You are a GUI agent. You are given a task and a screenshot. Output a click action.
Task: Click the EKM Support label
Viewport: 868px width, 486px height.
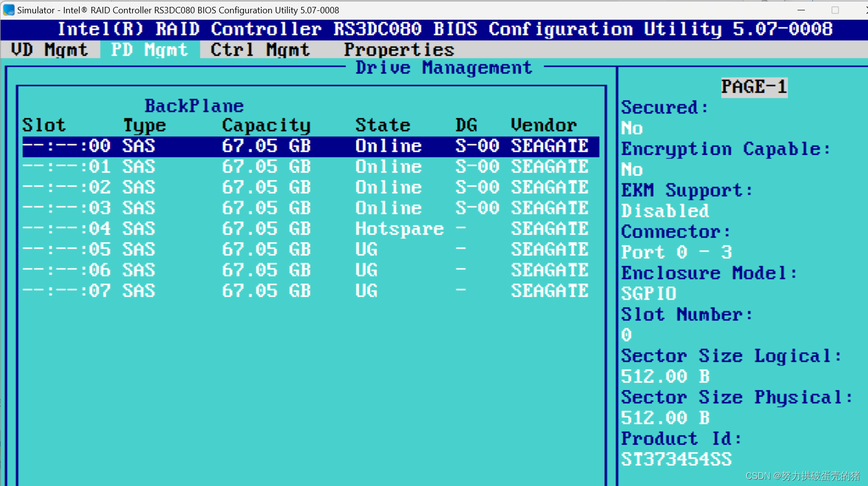(x=687, y=190)
